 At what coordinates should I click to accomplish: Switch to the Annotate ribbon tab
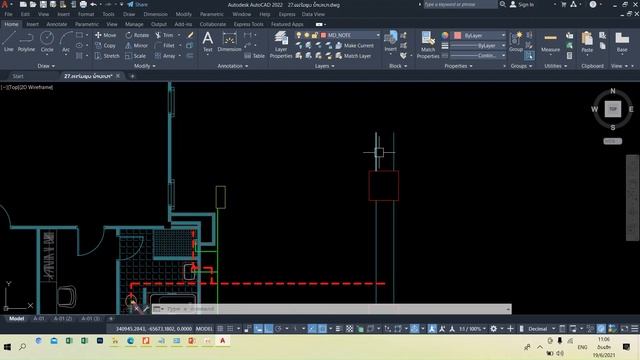pyautogui.click(x=56, y=24)
